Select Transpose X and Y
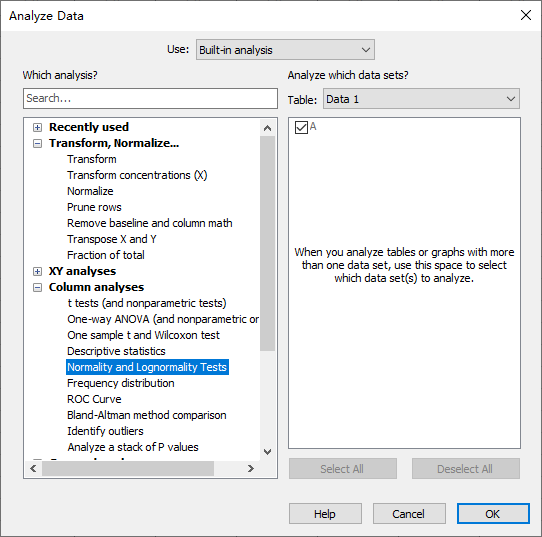This screenshot has height=537, width=542. click(111, 239)
